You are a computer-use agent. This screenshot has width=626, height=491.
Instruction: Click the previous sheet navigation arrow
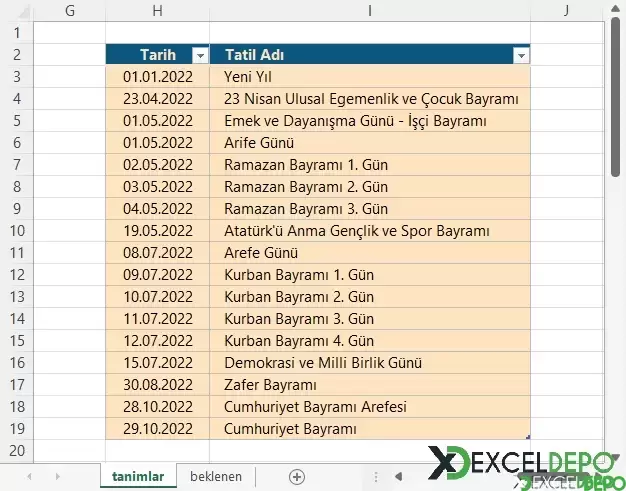click(x=29, y=477)
